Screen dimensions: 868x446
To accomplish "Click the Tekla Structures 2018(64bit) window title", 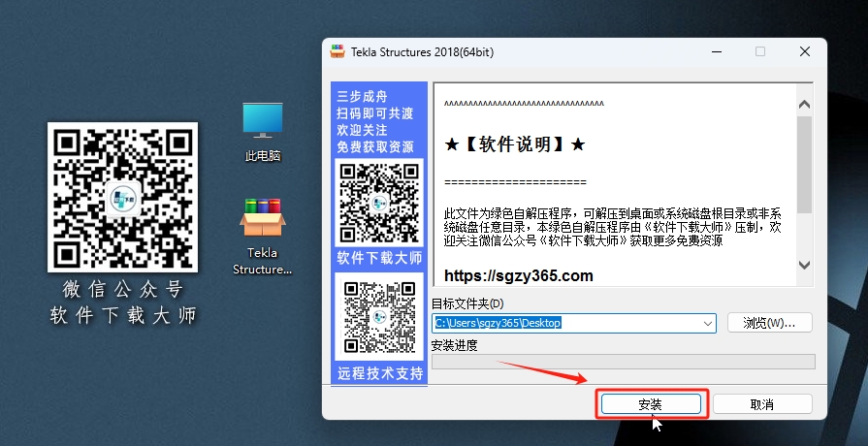I will (423, 52).
